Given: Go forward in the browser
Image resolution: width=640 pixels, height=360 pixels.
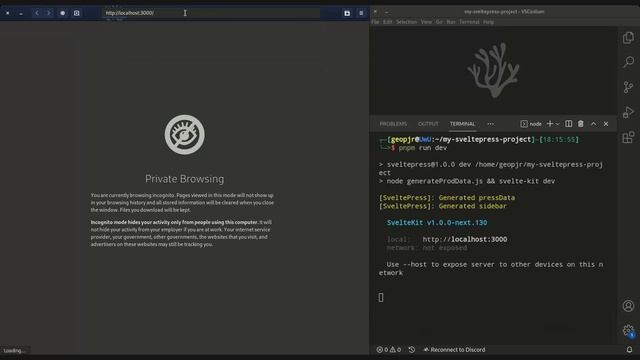Looking at the screenshot, I should (x=49, y=13).
